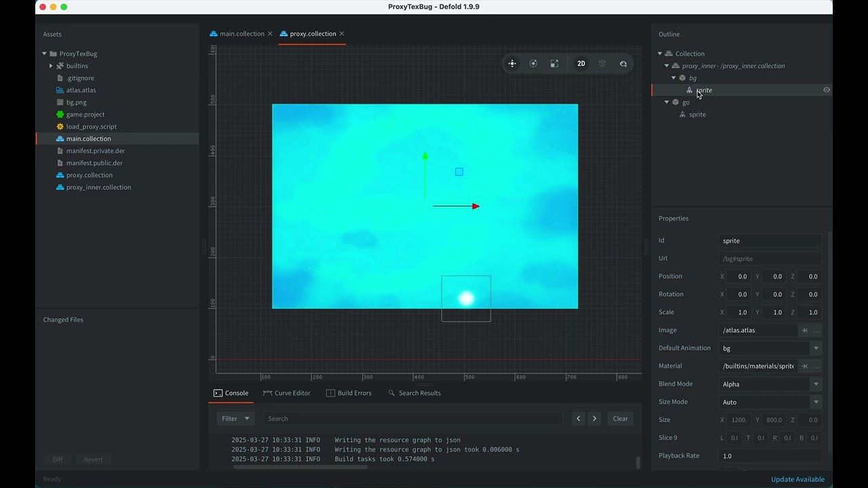Open the Console tab

pos(231,393)
